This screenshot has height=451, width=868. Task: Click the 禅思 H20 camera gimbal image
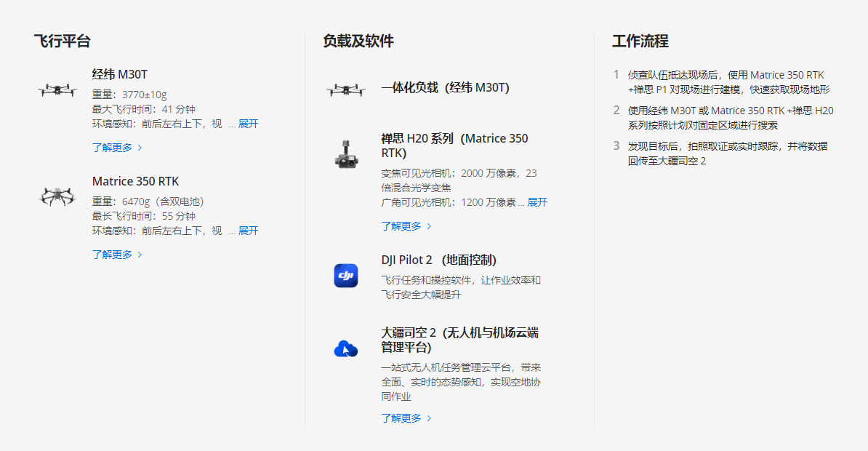(x=346, y=153)
